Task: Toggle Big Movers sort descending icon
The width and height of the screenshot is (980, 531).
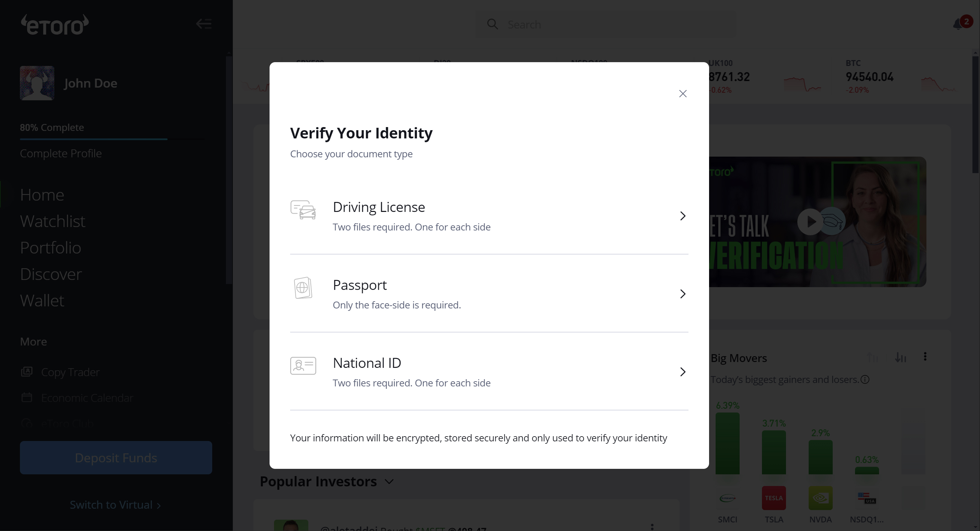Action: (x=900, y=358)
